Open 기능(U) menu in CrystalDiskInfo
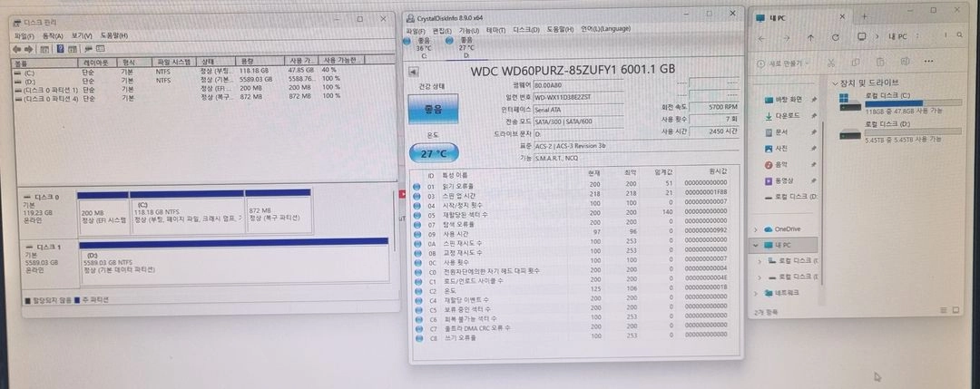Screen dimensions: 980x389 tap(469, 29)
